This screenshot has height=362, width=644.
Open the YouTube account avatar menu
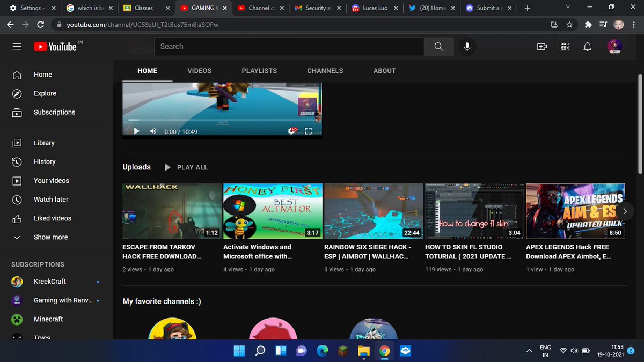pyautogui.click(x=614, y=47)
